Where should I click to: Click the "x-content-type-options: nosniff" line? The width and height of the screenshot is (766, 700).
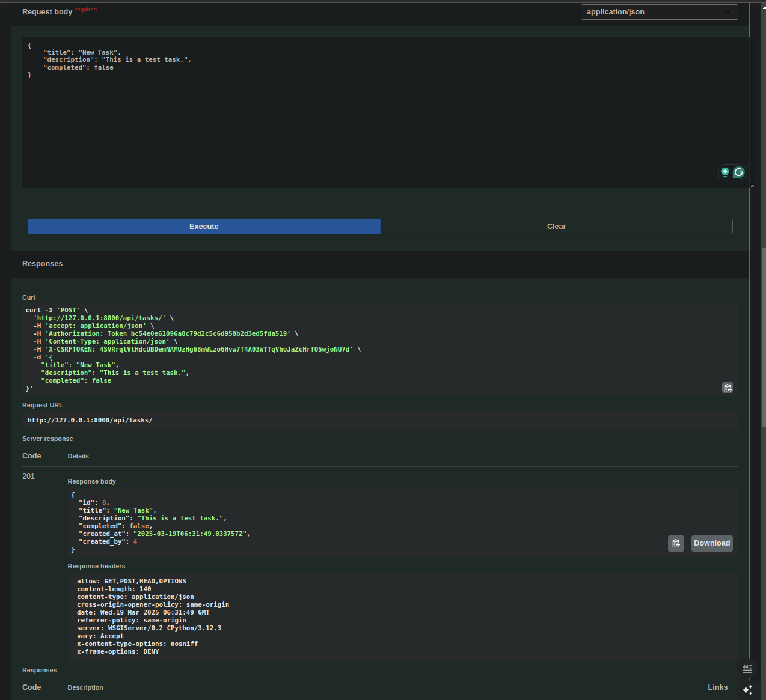(137, 644)
